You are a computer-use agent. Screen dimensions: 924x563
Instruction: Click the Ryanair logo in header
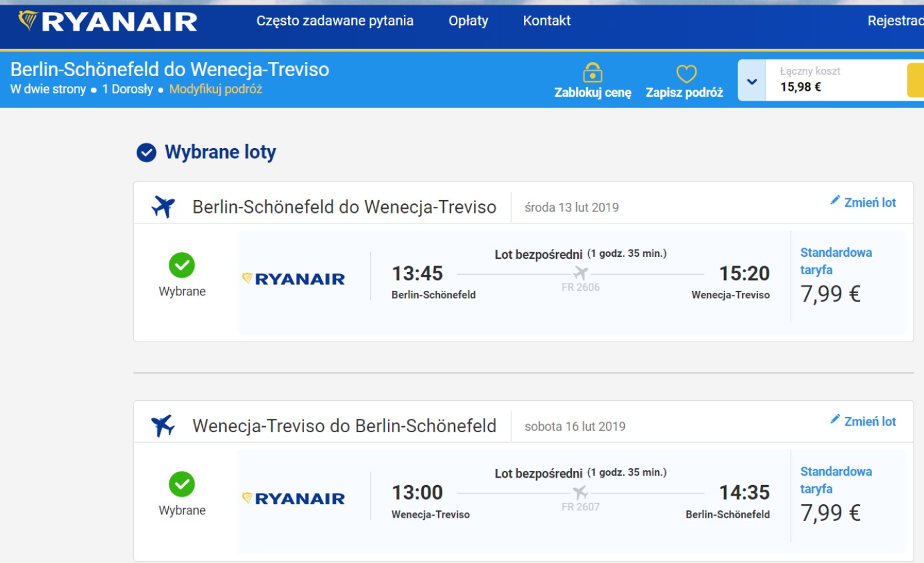(x=107, y=21)
